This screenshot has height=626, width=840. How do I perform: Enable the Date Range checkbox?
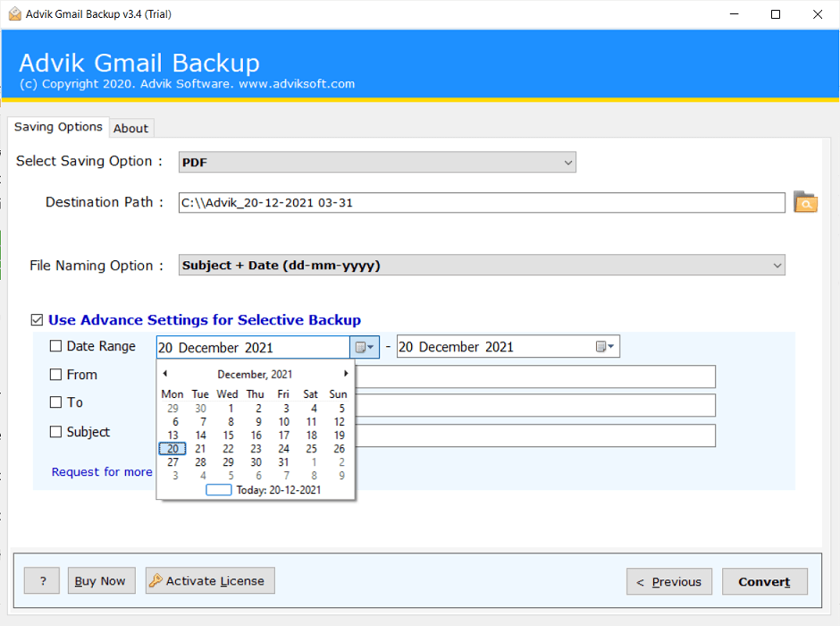(55, 346)
